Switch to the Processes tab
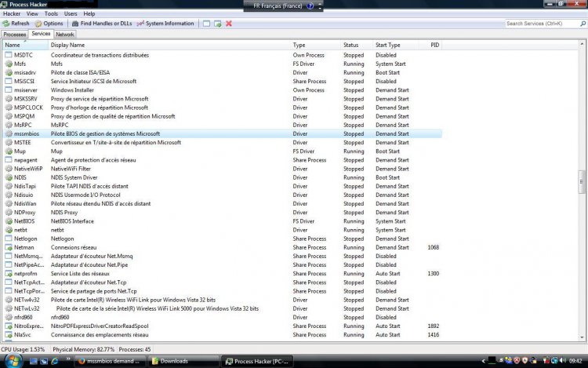 pos(15,35)
